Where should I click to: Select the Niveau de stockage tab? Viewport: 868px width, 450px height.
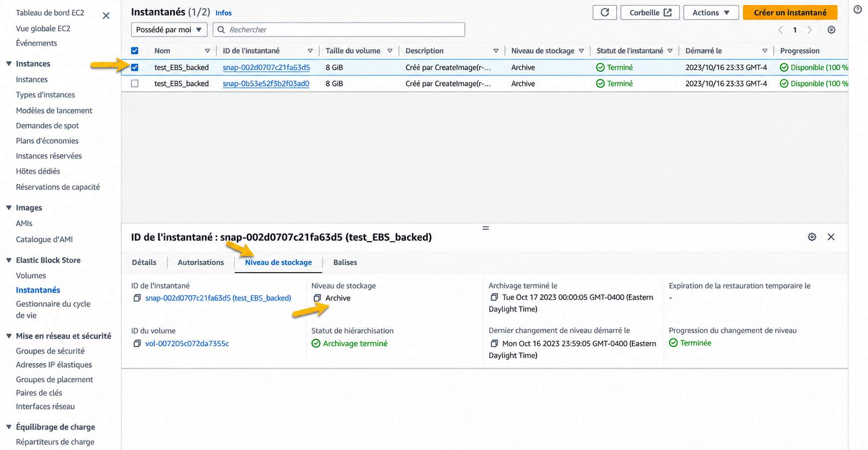point(279,263)
